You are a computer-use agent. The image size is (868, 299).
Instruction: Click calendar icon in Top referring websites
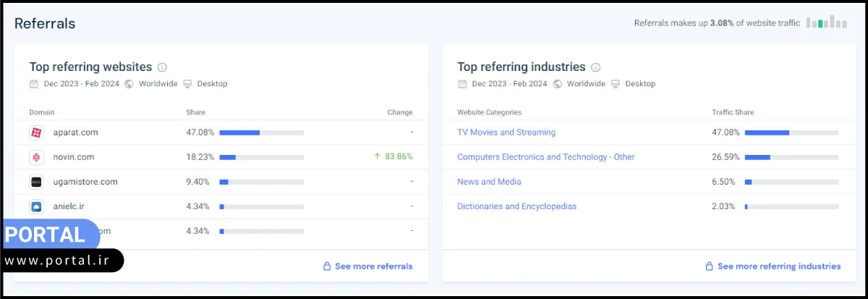[34, 84]
